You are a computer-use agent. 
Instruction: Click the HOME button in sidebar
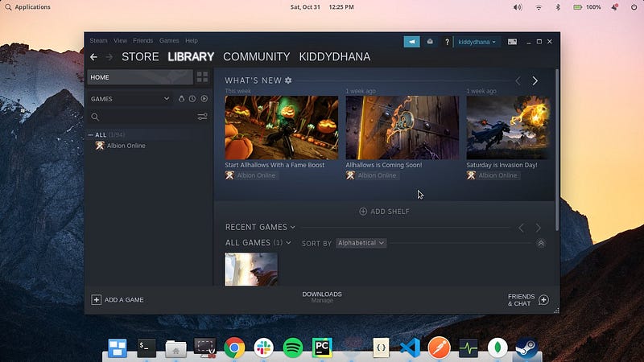[x=140, y=77]
